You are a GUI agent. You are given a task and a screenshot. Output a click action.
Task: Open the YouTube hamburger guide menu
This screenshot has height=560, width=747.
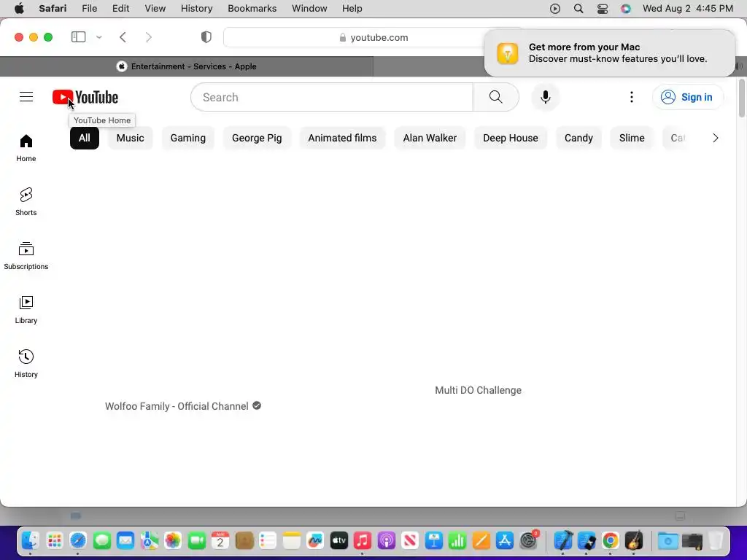pyautogui.click(x=26, y=97)
